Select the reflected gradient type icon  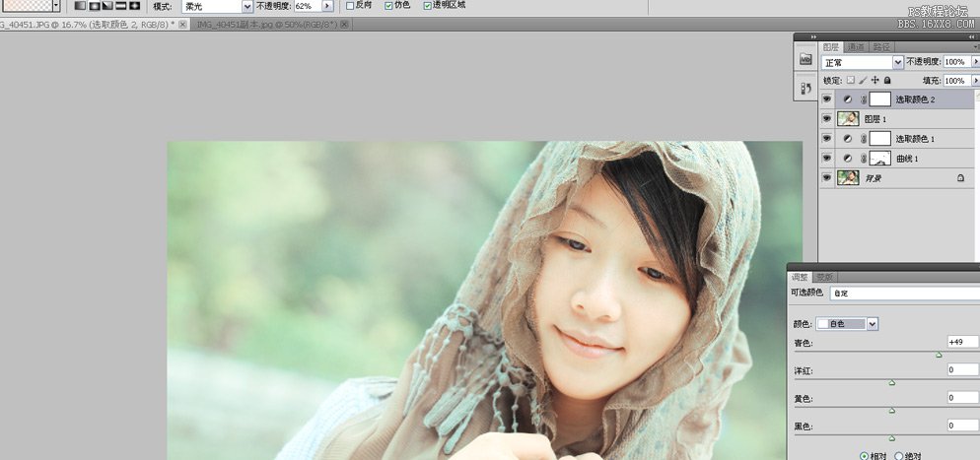pos(120,6)
